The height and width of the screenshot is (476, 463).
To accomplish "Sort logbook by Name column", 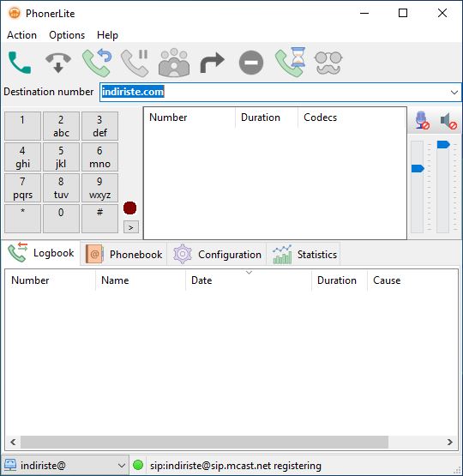I will [141, 280].
